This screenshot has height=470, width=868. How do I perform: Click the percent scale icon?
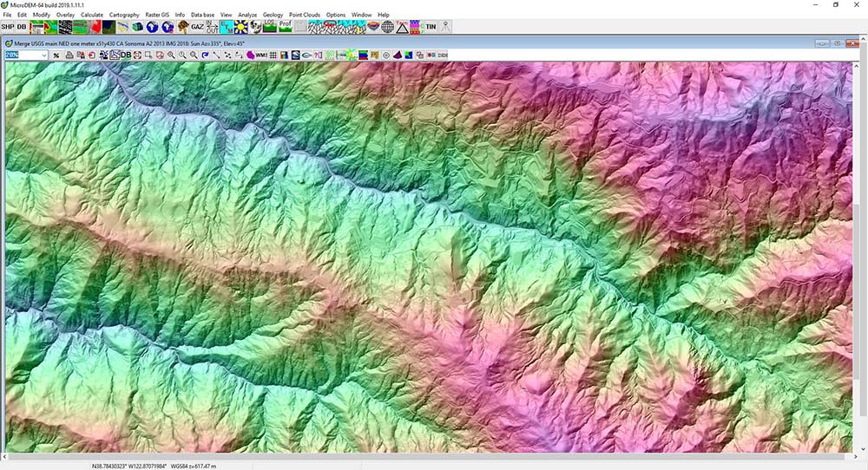[x=56, y=55]
